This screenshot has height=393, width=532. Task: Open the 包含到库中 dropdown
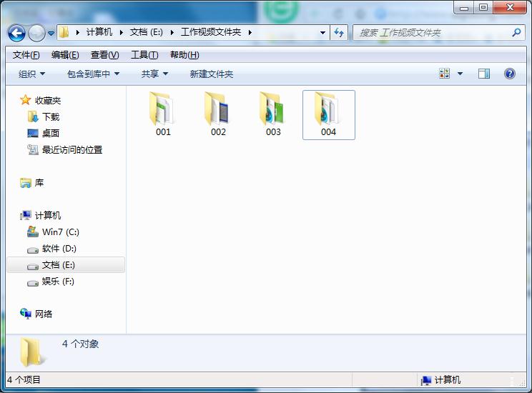(93, 74)
